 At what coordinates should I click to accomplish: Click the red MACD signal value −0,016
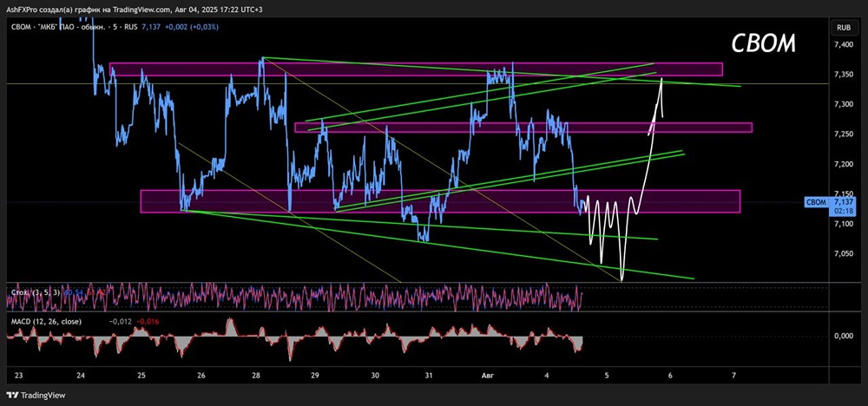[146, 321]
